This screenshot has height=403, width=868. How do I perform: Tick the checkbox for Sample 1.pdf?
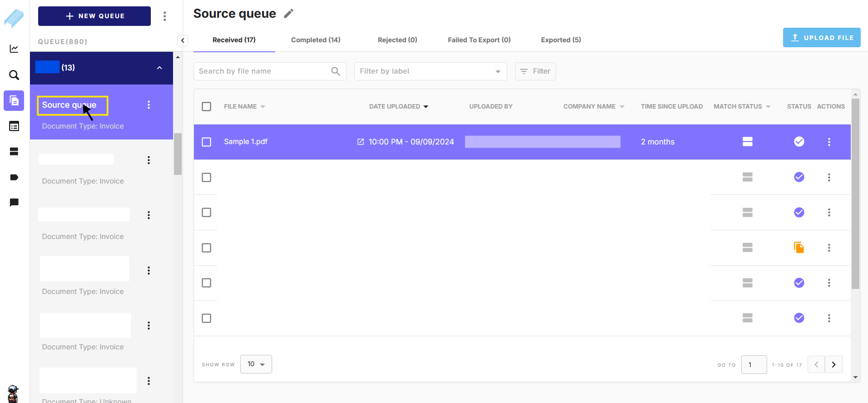pyautogui.click(x=206, y=142)
